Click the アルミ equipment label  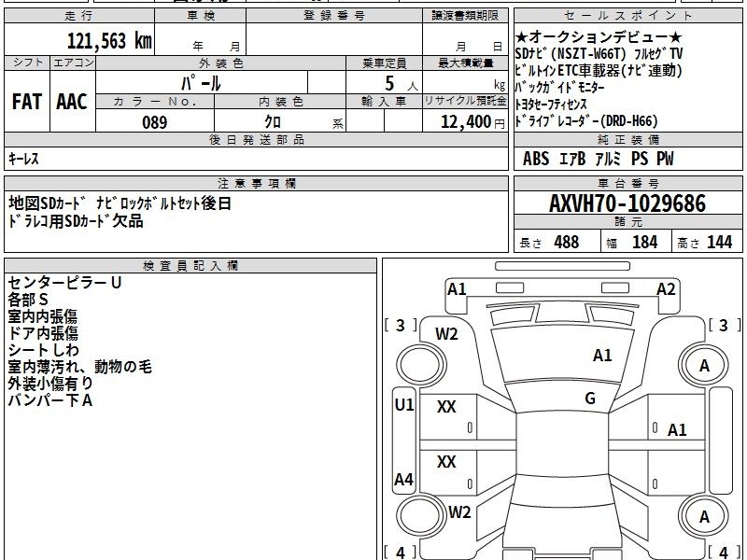pos(608,159)
